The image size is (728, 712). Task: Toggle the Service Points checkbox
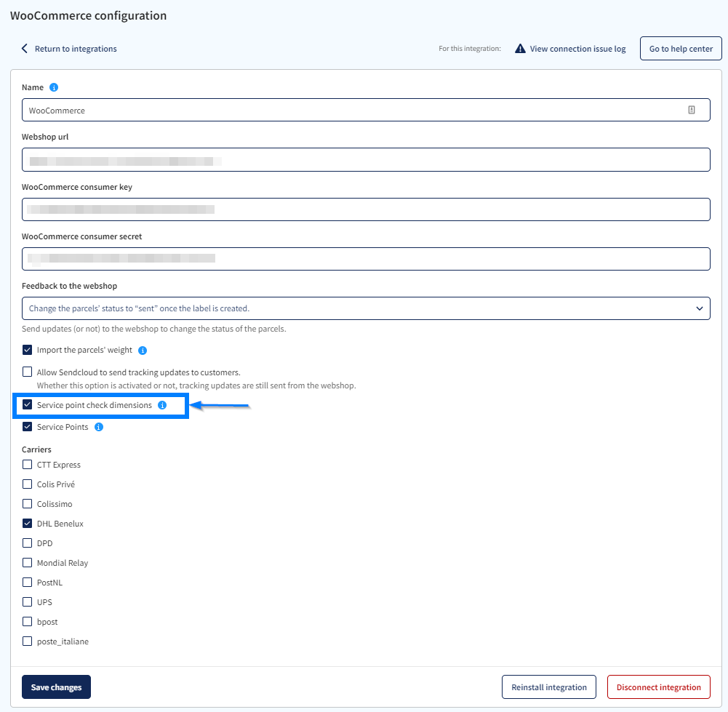(x=28, y=427)
